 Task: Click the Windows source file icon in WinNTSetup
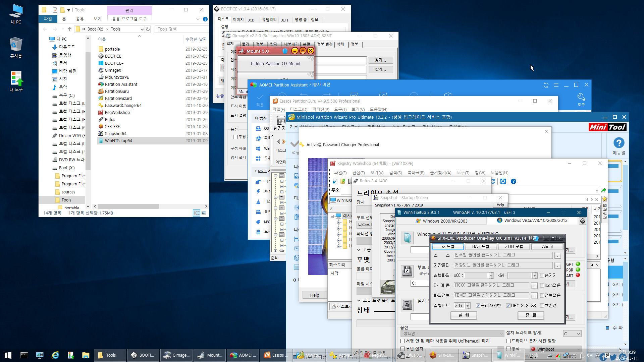[x=407, y=238]
